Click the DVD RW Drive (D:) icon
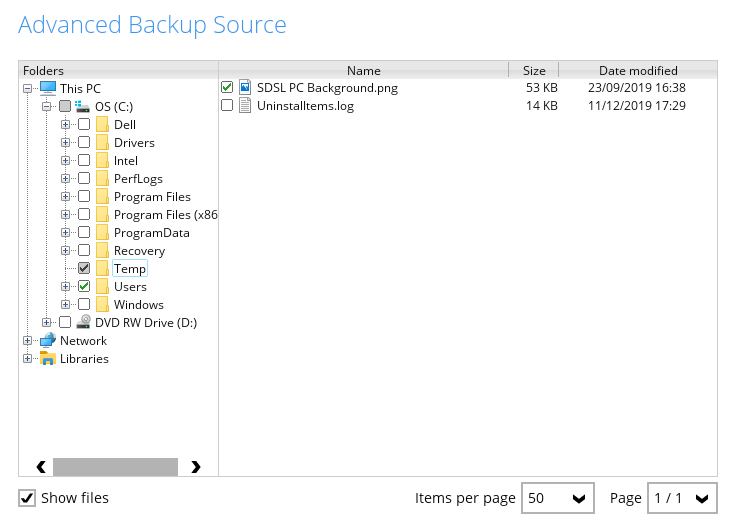The image size is (735, 523). point(83,322)
